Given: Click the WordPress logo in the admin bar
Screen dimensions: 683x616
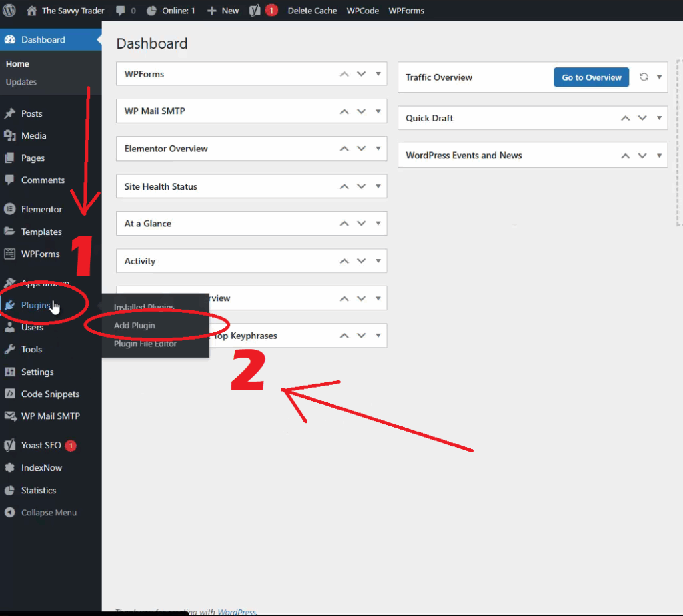Looking at the screenshot, I should 9,10.
